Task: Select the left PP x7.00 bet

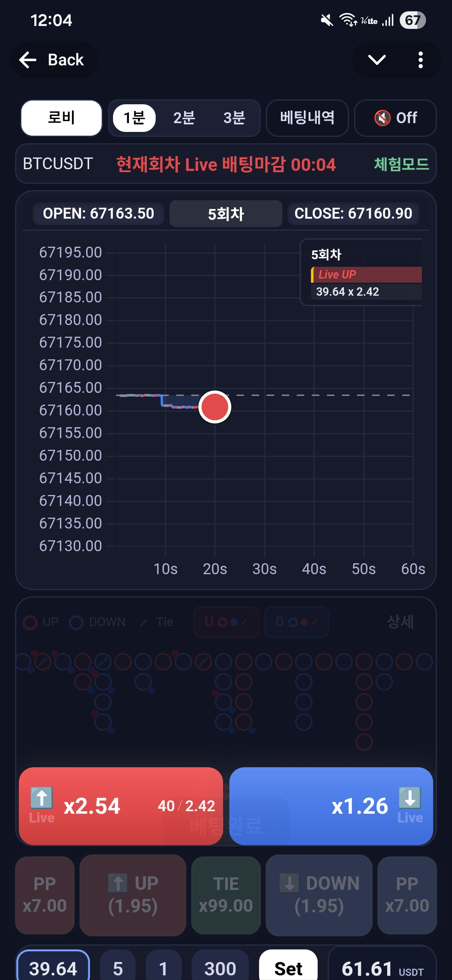Action: click(45, 895)
